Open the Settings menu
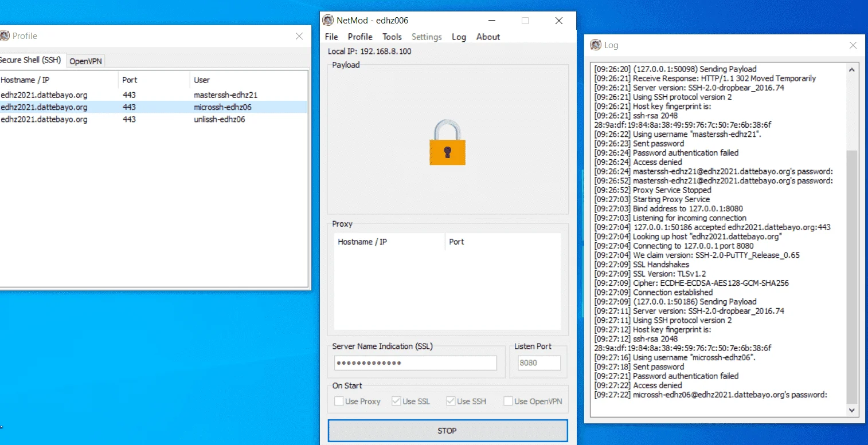The image size is (868, 445). point(427,37)
